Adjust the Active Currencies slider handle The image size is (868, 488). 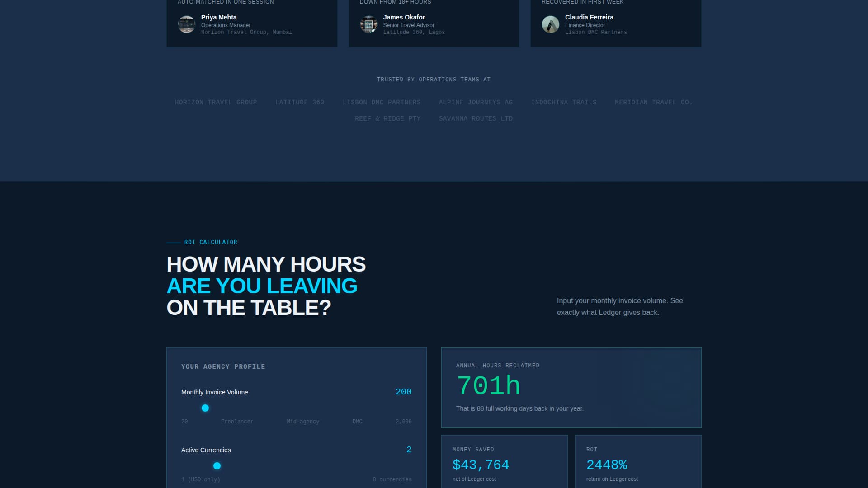[x=217, y=466]
